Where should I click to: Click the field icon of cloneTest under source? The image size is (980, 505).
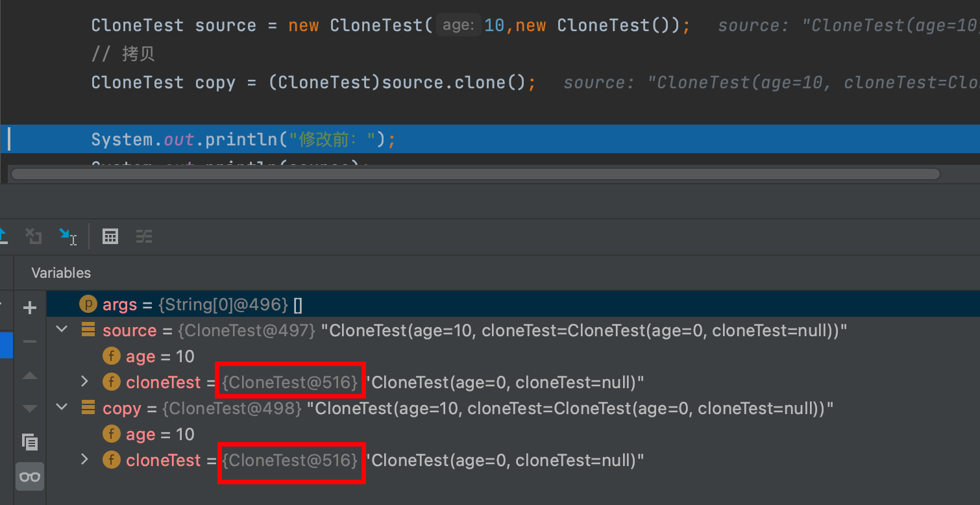pyautogui.click(x=112, y=382)
